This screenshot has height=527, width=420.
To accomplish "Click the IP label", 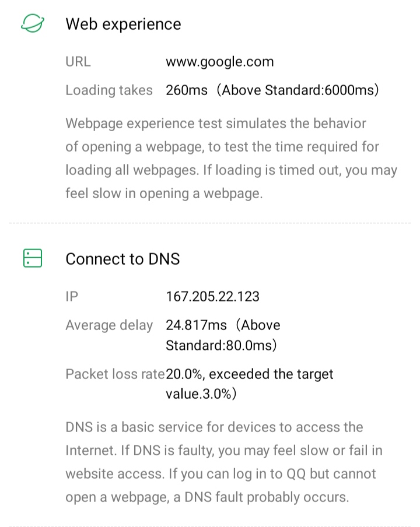I will click(72, 296).
